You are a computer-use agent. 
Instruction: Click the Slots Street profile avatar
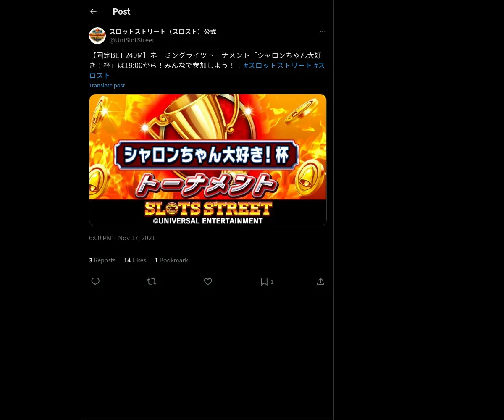[97, 36]
